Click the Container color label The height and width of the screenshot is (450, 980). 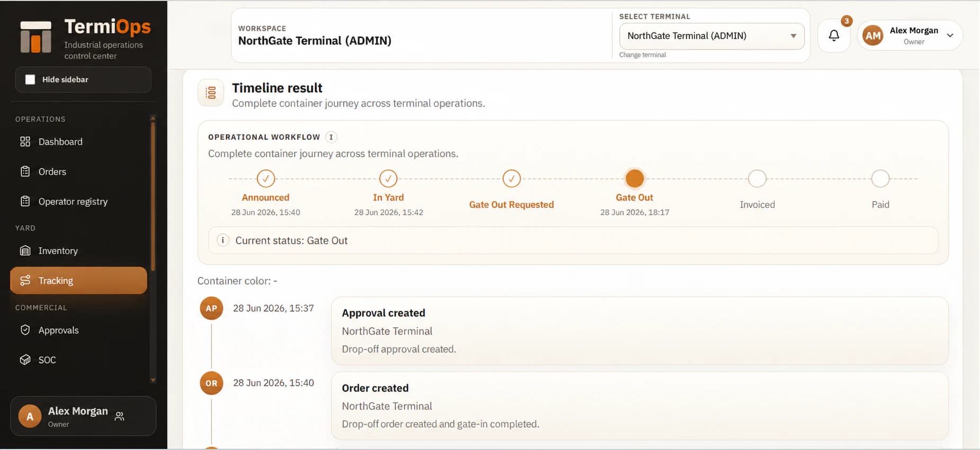(237, 281)
